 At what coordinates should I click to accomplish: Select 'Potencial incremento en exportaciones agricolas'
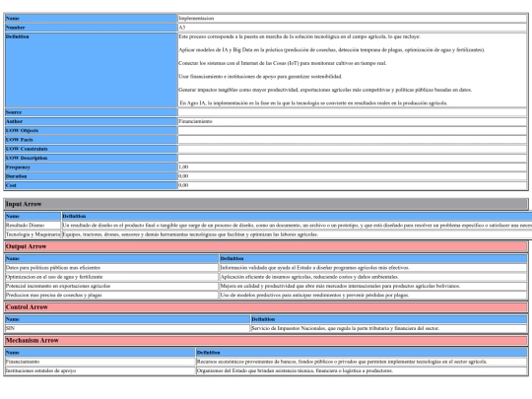111,286
